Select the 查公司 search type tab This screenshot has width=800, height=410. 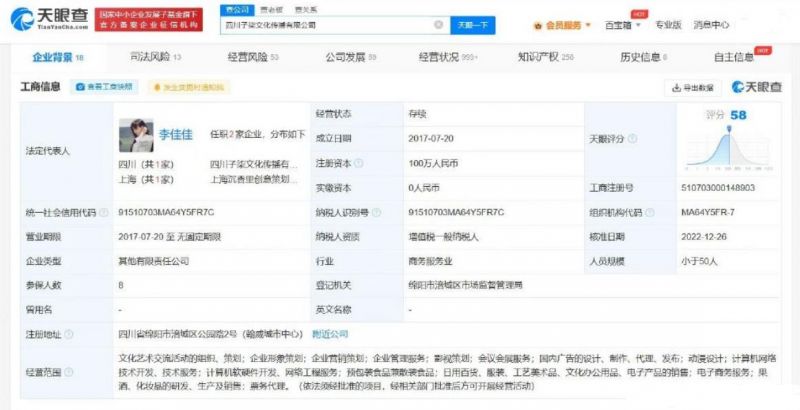(x=236, y=8)
